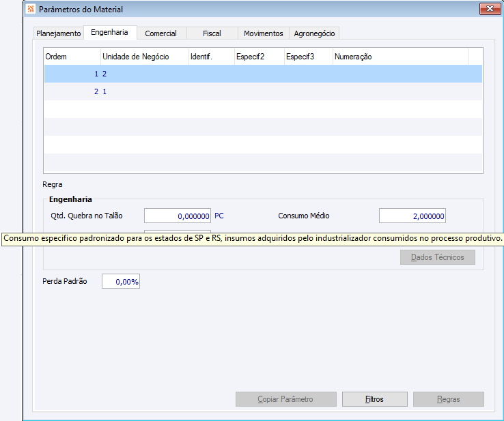
Task: Click the application icon in title bar
Action: [31, 9]
